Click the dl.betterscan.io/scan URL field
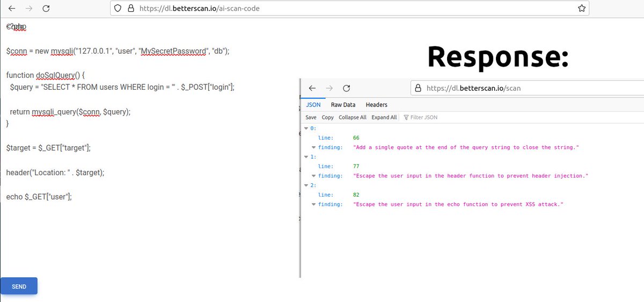Viewport: 644px width, 302px height. click(x=527, y=88)
